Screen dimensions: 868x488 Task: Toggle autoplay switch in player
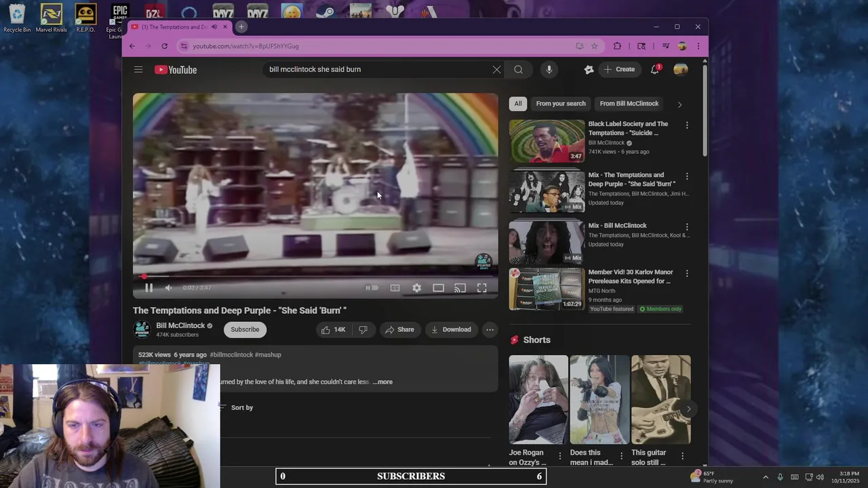(372, 287)
